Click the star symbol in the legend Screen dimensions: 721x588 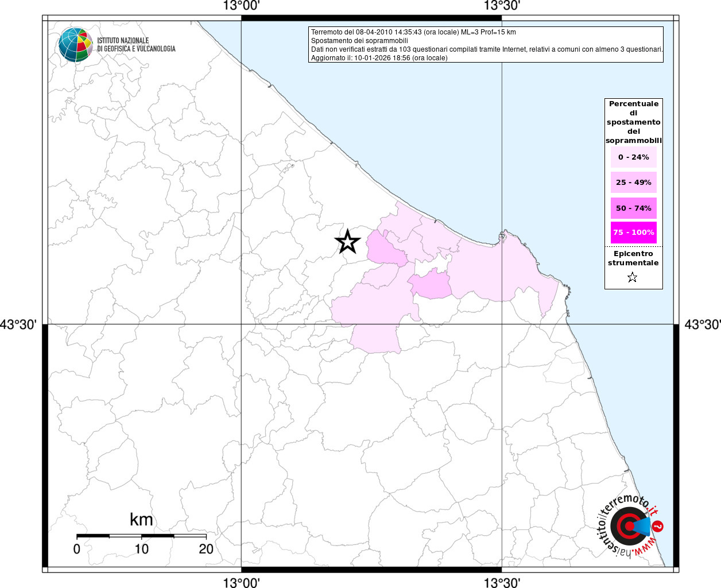tap(633, 278)
